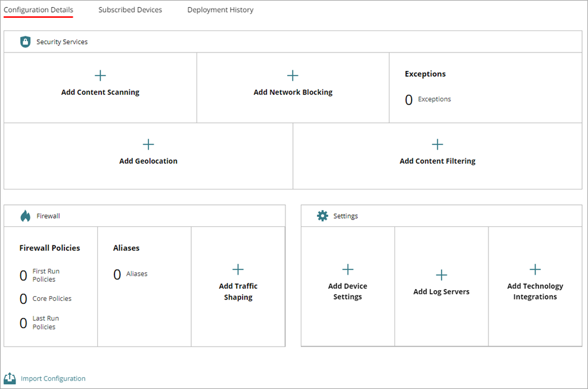Image resolution: width=588 pixels, height=389 pixels.
Task: Click the Import Configuration upload icon
Action: 9,378
